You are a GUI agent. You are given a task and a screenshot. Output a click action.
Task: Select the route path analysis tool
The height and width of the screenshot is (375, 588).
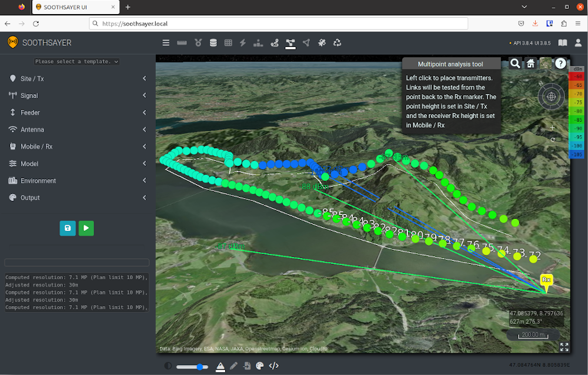[275, 43]
